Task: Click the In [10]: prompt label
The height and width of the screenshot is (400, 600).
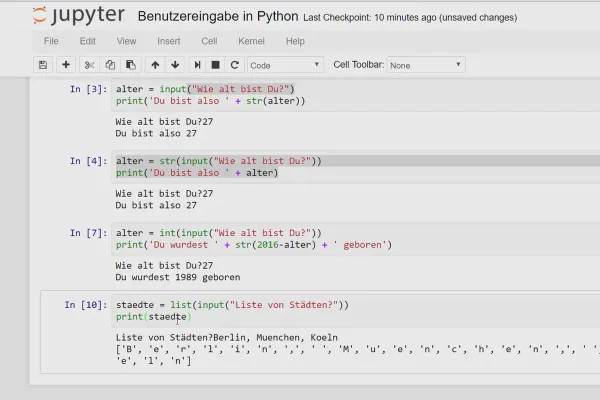Action: click(86, 305)
